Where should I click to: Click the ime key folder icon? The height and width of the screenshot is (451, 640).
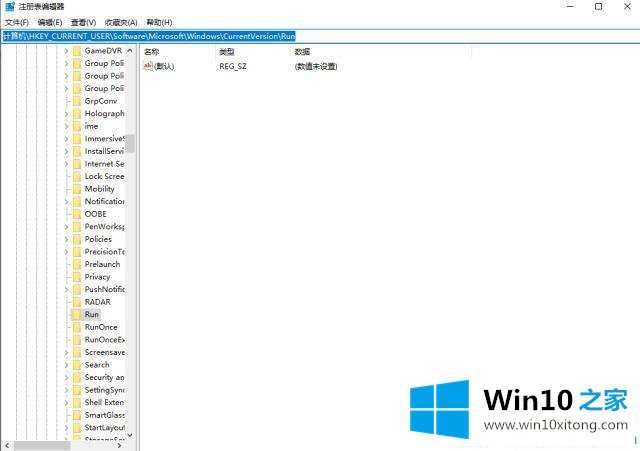[77, 126]
